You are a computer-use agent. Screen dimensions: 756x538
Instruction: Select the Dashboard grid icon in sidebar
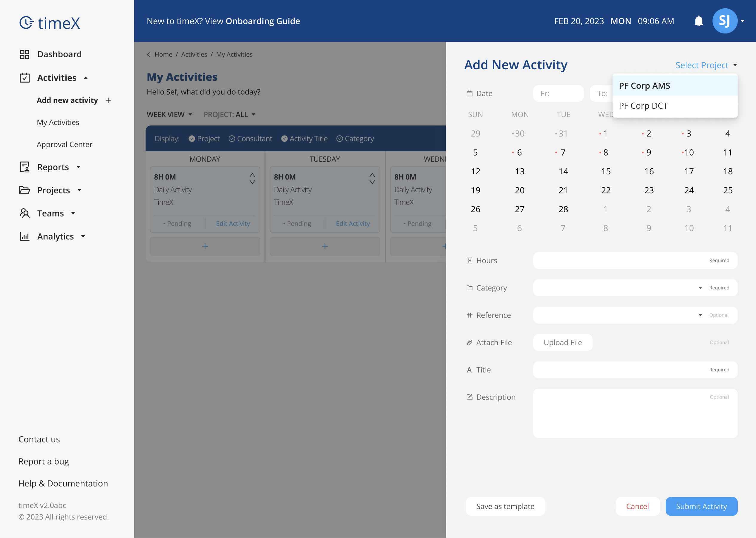click(24, 54)
